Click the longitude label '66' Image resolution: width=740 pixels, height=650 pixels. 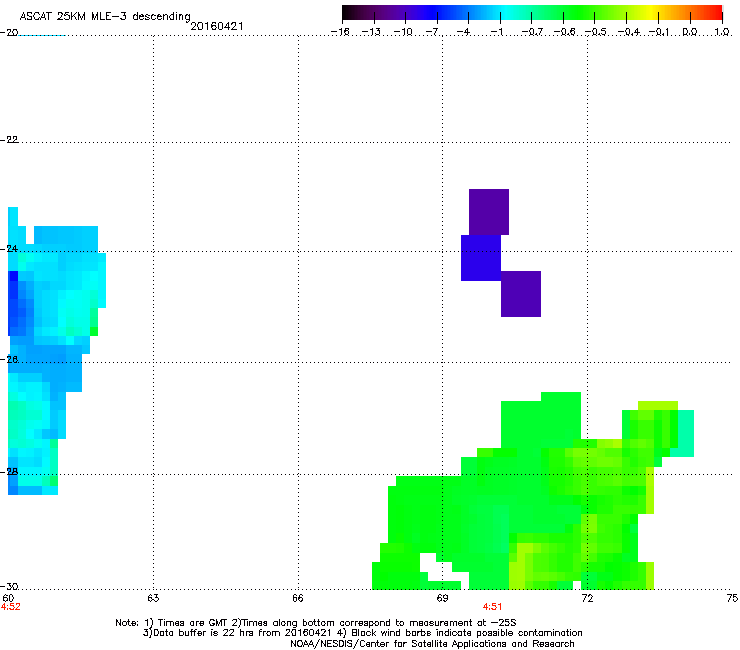click(x=298, y=598)
